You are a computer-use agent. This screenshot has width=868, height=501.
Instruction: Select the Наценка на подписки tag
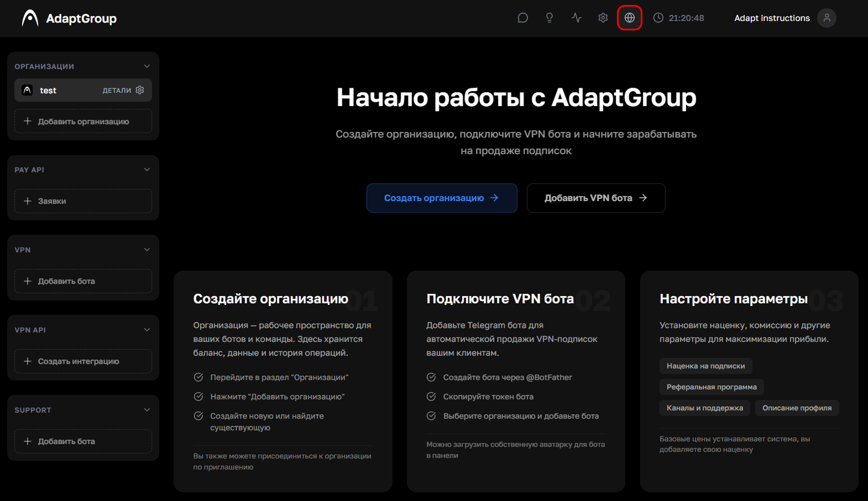pos(705,366)
